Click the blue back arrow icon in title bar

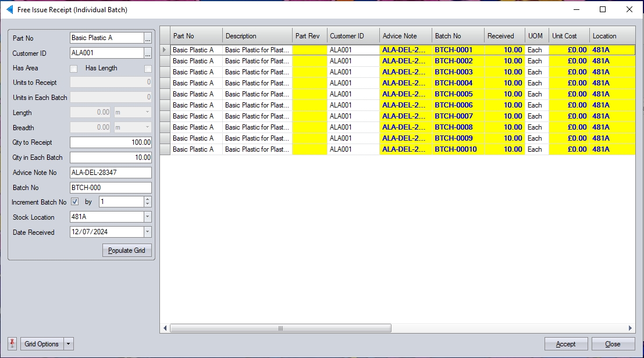tap(9, 10)
